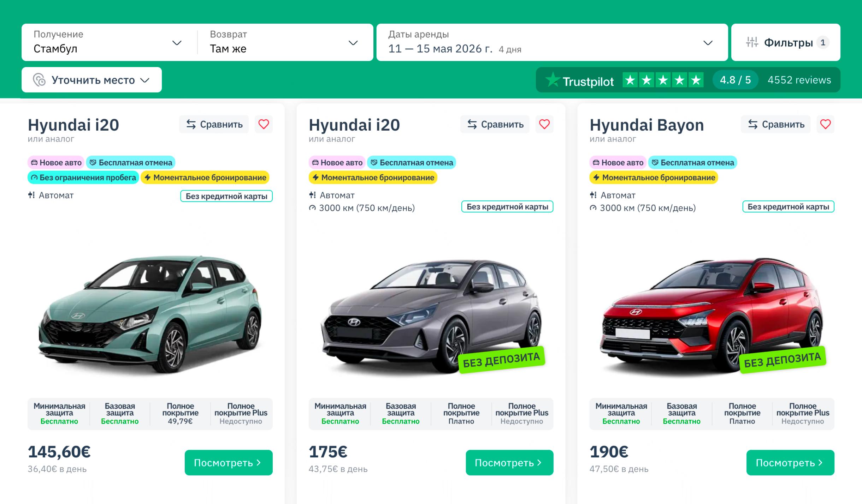Screen dimensions: 862x504
Task: Open the Получение location dropdown showing Стамбул
Action: (109, 42)
